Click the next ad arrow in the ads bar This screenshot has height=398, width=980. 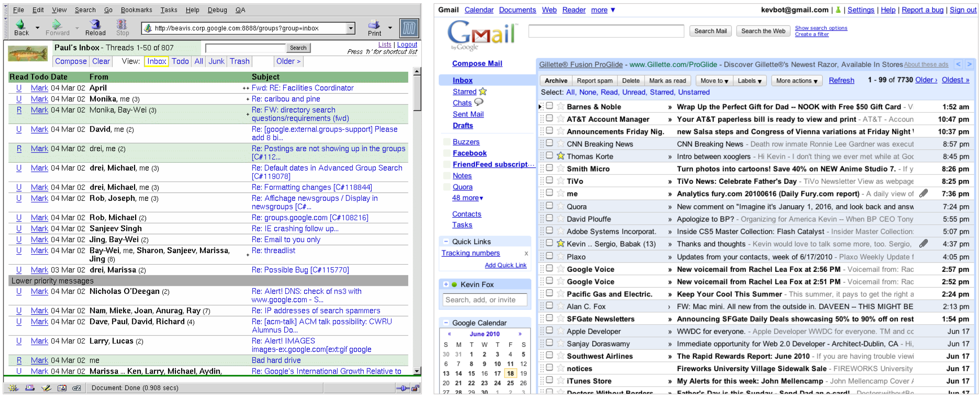(969, 64)
